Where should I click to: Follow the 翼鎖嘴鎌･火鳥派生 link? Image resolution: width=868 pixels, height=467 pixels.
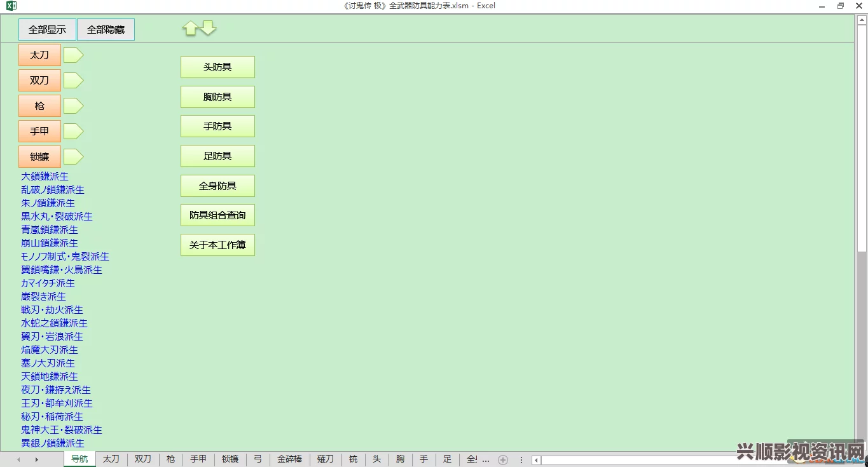pyautogui.click(x=62, y=270)
